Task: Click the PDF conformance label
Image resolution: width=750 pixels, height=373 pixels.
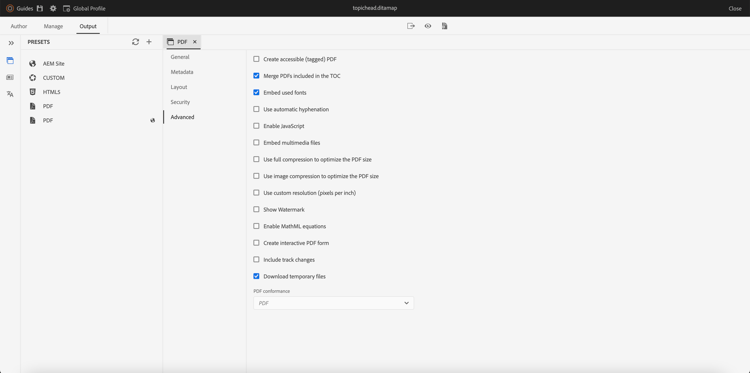Action: [x=272, y=291]
